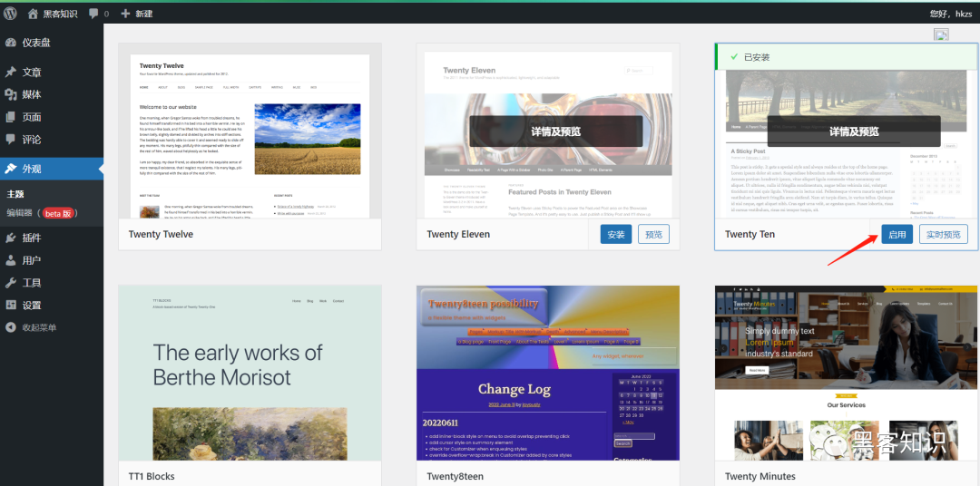
Task: Click the 评论 comment icon in sidebar
Action: 11,140
